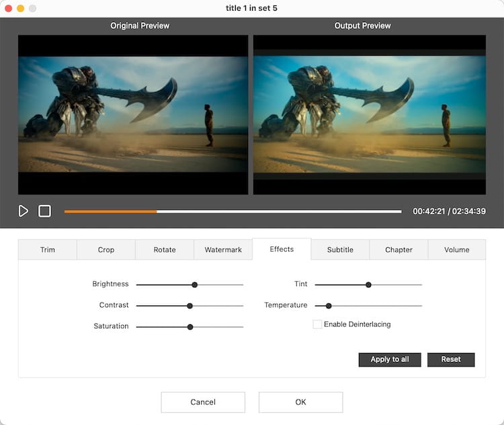Play the video preview
The image size is (504, 425).
point(23,211)
